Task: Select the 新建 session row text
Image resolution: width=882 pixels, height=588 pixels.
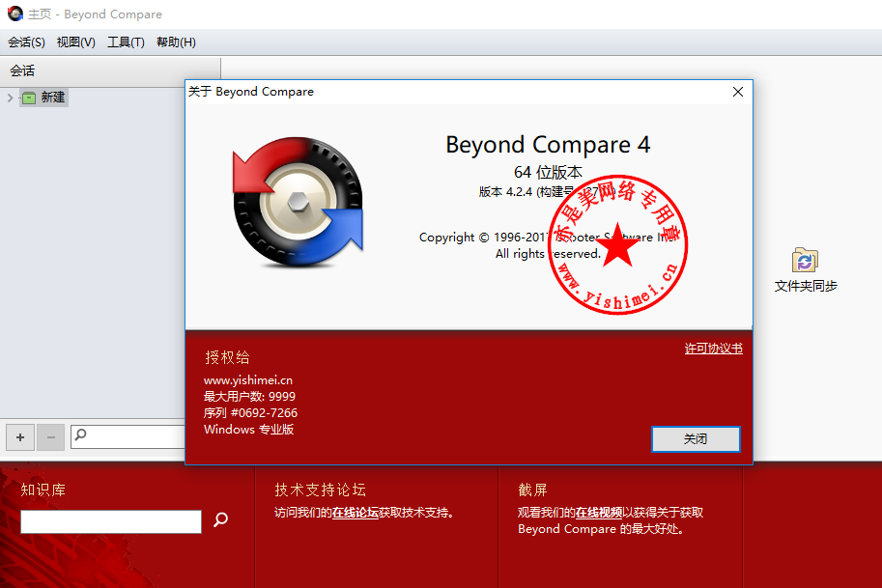Action: [x=53, y=98]
